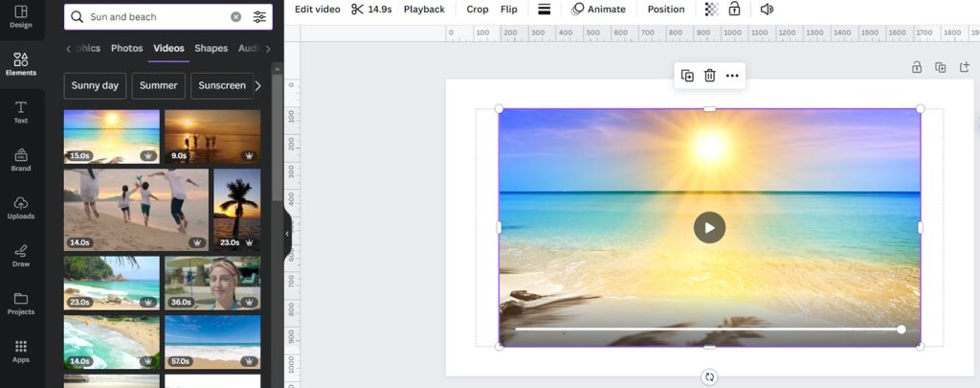
Task: Show more suggestion chips with right arrow
Action: [x=258, y=85]
